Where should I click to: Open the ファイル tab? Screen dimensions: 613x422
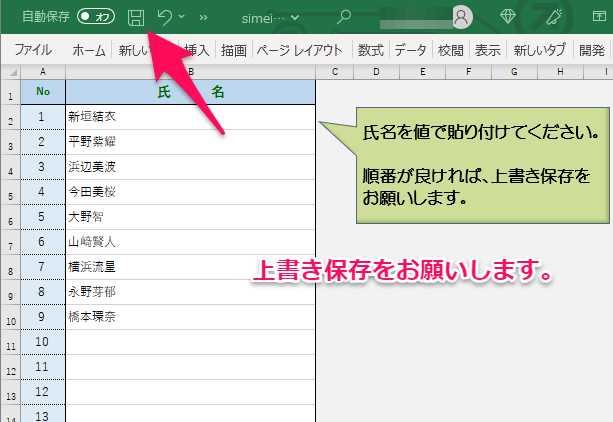33,49
